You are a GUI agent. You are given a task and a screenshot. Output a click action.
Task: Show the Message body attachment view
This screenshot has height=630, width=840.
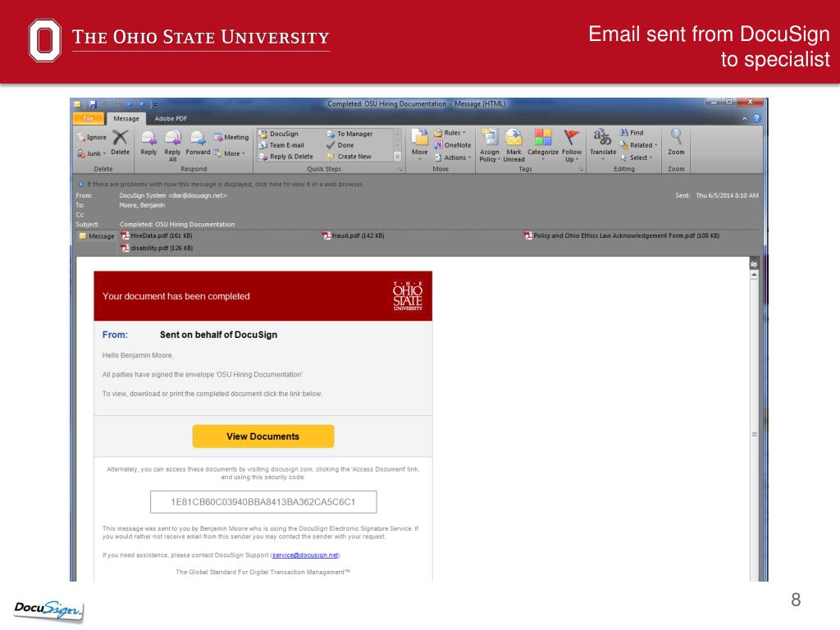97,236
